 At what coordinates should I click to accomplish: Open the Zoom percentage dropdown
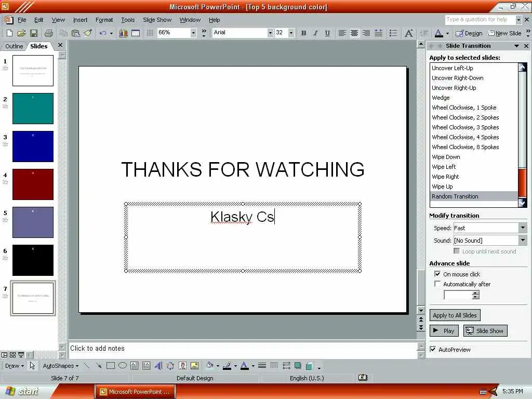(x=193, y=33)
